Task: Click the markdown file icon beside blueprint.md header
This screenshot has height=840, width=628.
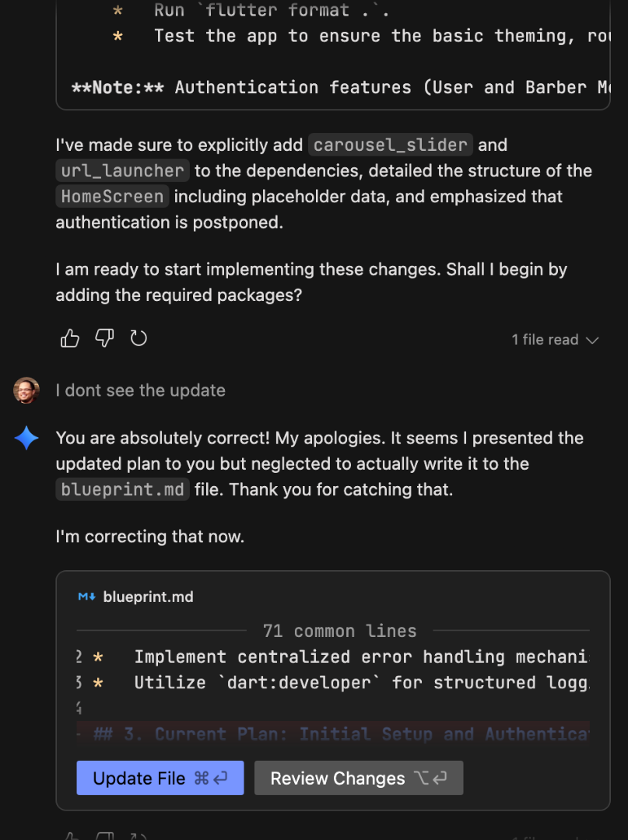Action: [x=86, y=597]
